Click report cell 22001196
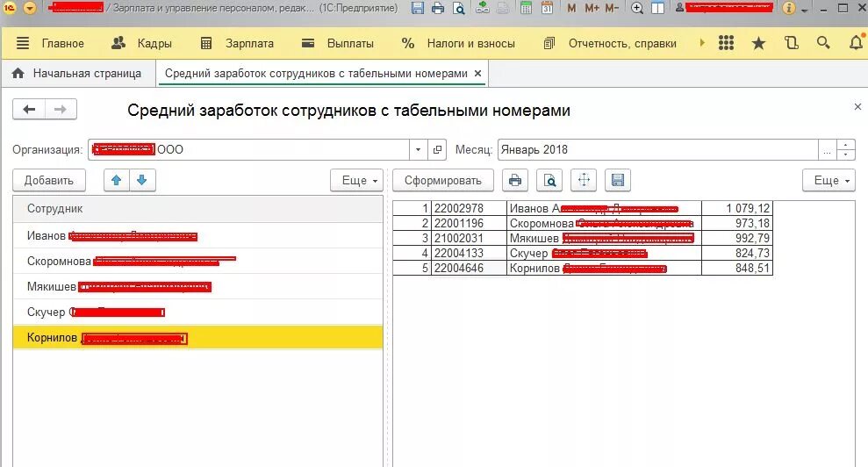Image resolution: width=868 pixels, height=467 pixels. [x=469, y=223]
